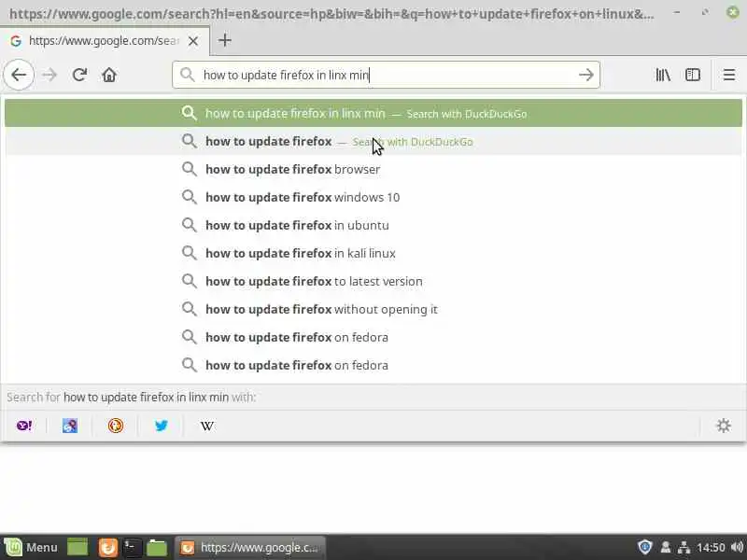This screenshot has height=560, width=747.
Task: Click the Go arrow in the address bar
Action: click(586, 75)
